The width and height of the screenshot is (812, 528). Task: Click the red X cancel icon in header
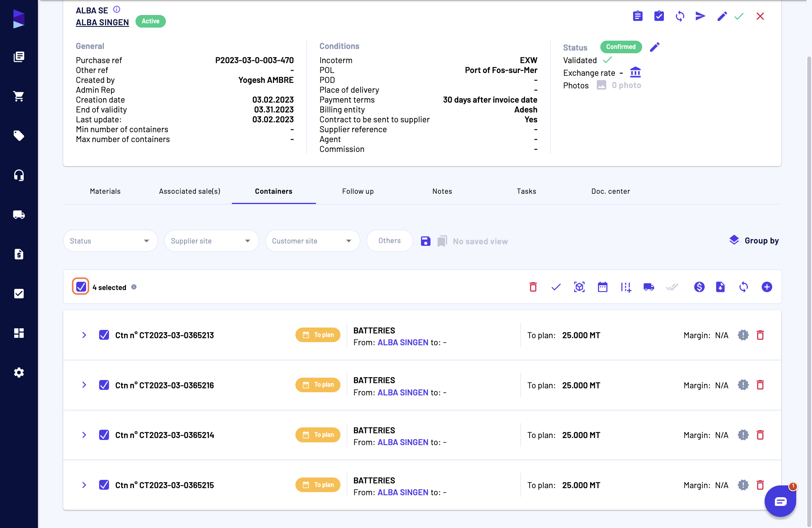(x=760, y=16)
